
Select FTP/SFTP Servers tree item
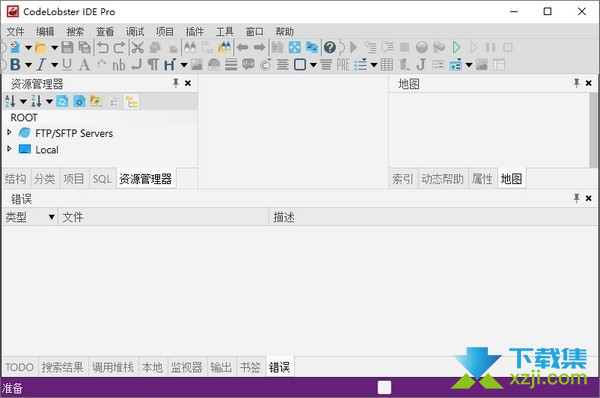tap(74, 133)
